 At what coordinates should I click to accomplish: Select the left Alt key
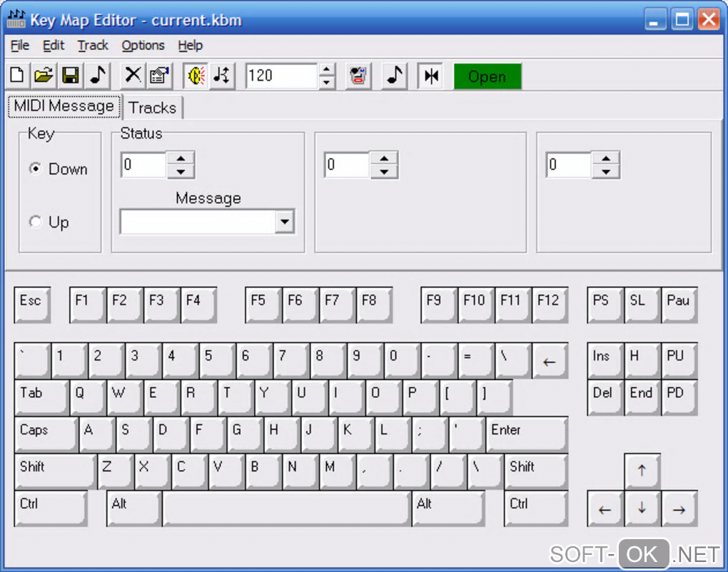point(135,508)
